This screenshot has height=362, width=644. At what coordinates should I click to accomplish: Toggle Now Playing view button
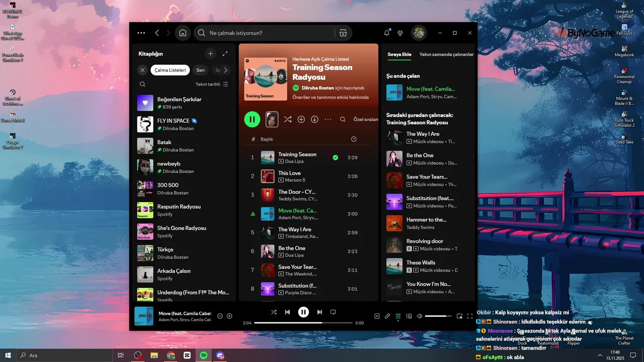tap(377, 316)
